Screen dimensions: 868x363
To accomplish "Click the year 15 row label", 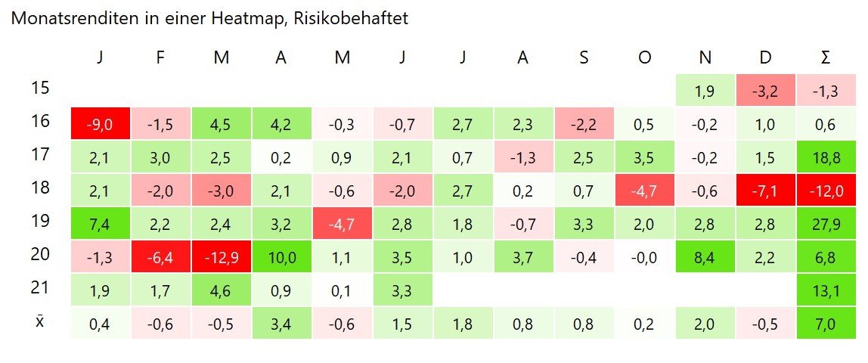I will (39, 88).
